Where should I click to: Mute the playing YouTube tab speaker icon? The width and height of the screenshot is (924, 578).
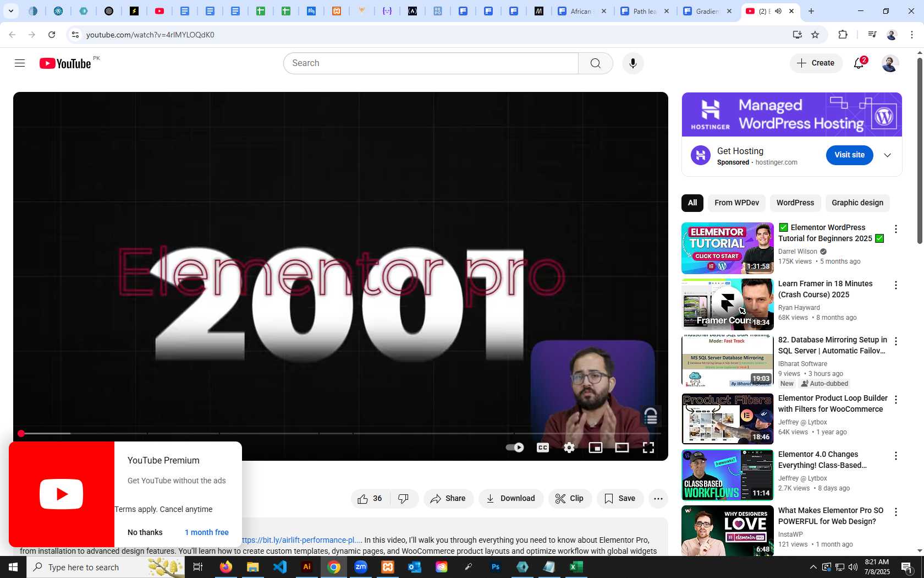point(778,11)
